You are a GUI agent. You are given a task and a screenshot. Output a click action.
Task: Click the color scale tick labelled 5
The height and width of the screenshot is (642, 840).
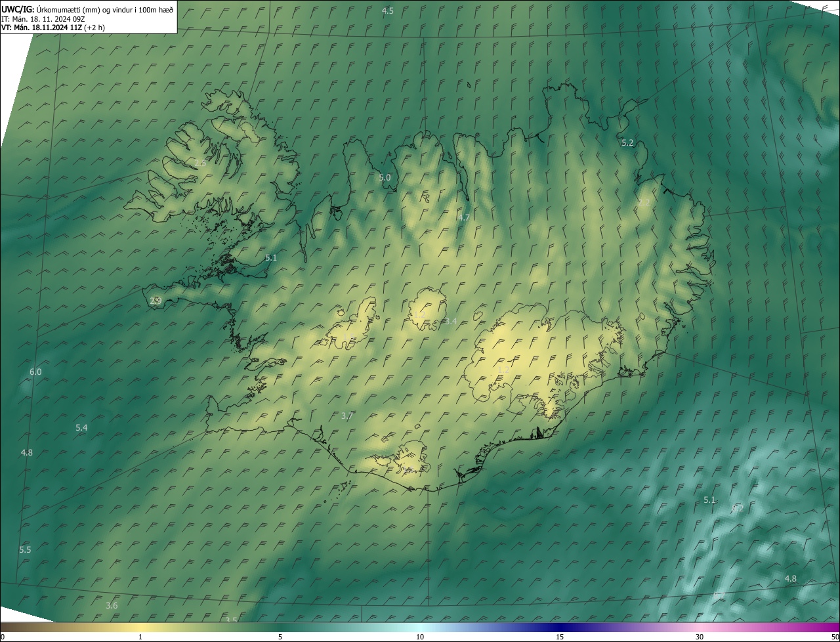coord(280,637)
